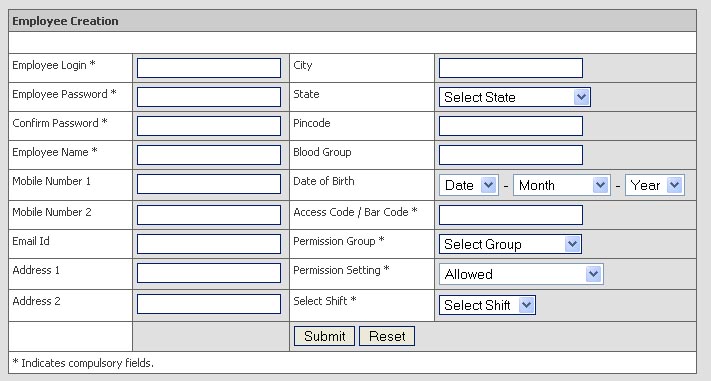Open the Select State dropdown

click(x=515, y=97)
